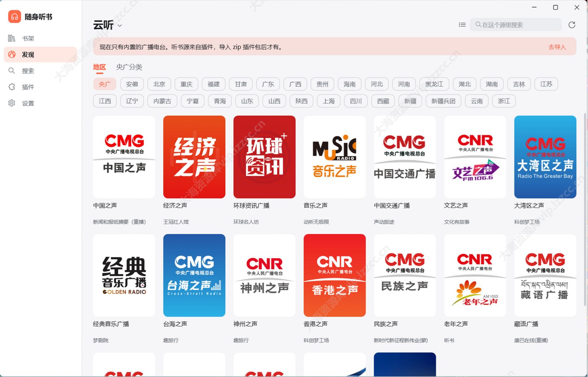588x377 pixels.
Task: Open the 设置 settings gear icon
Action: [x=12, y=103]
